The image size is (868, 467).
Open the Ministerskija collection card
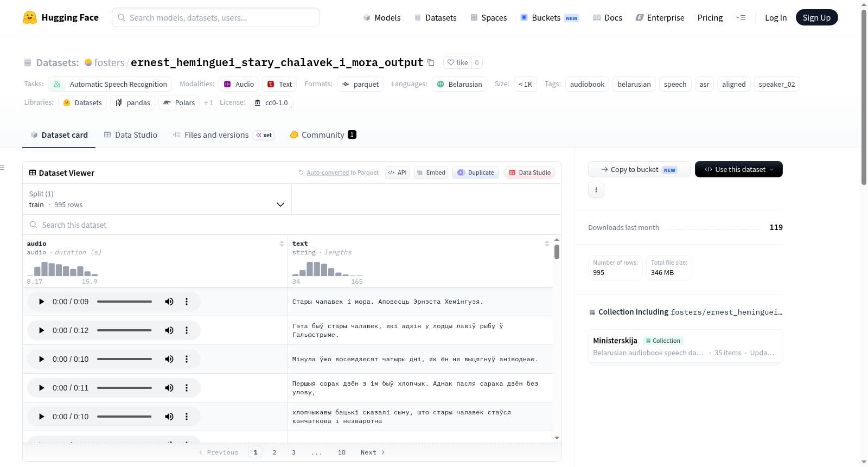(x=685, y=346)
